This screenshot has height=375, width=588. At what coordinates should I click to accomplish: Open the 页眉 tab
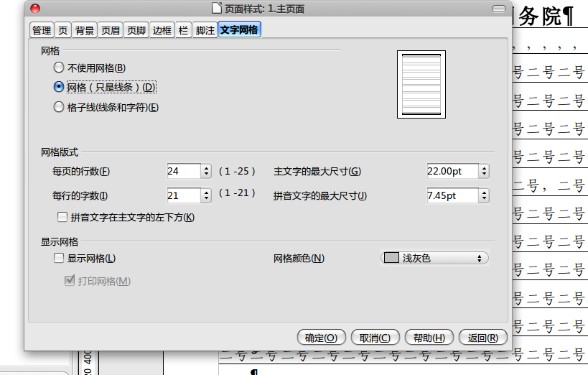click(111, 30)
